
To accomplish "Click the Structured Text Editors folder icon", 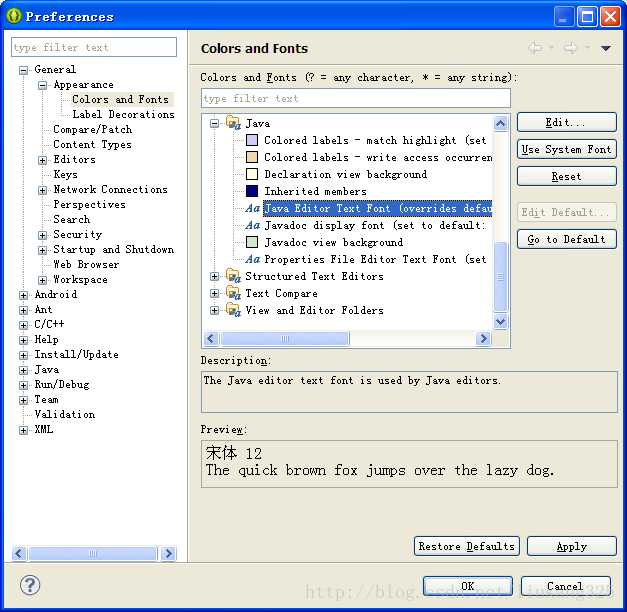I will click(233, 276).
